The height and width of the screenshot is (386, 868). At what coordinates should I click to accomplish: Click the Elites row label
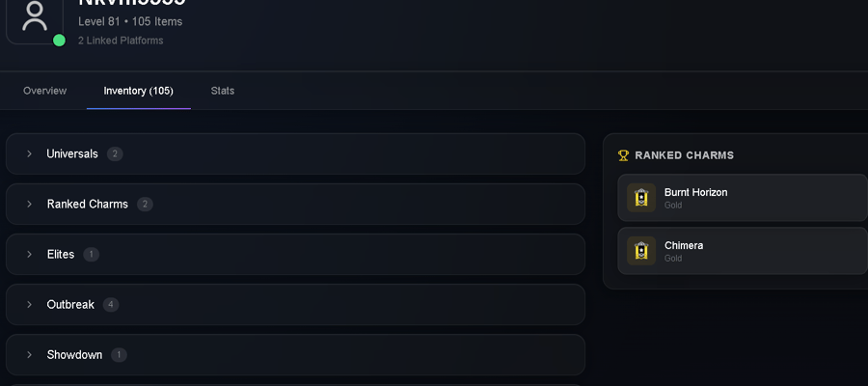point(61,254)
